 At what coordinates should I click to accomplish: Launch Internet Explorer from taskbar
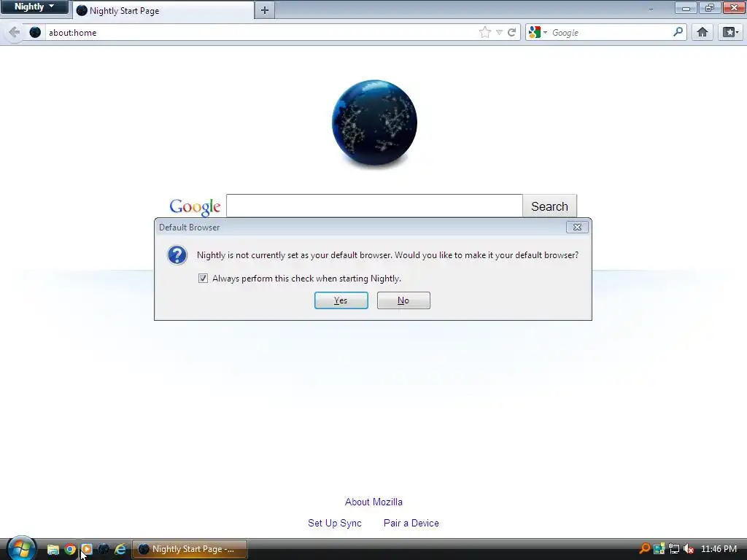120,550
